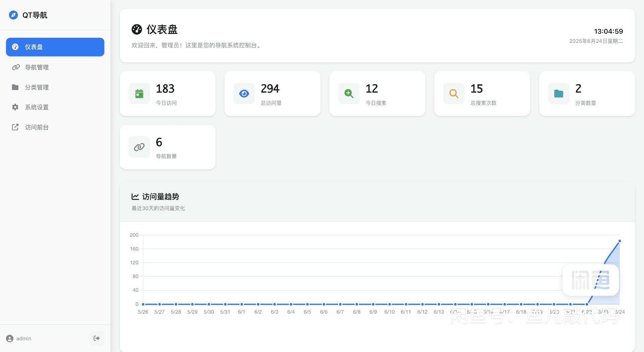Select the 6/24 peak data point on chart
Image resolution: width=644 pixels, height=352 pixels.
[620, 241]
